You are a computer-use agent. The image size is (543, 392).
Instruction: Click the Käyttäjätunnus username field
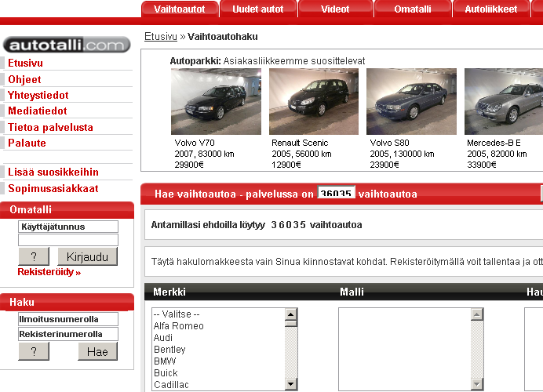[68, 227]
